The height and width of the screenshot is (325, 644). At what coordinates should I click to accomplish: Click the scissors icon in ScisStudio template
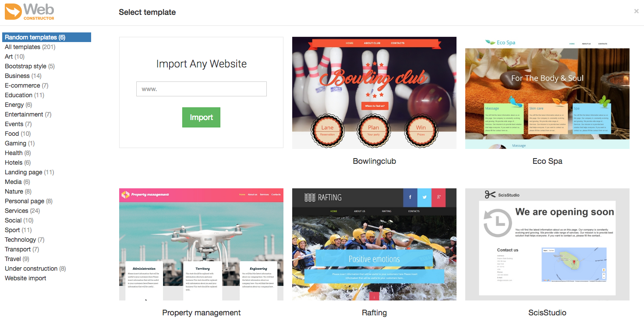click(x=490, y=195)
